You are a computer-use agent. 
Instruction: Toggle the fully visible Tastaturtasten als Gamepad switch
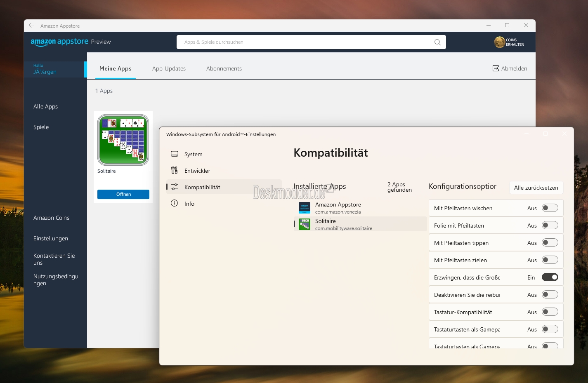coord(550,329)
